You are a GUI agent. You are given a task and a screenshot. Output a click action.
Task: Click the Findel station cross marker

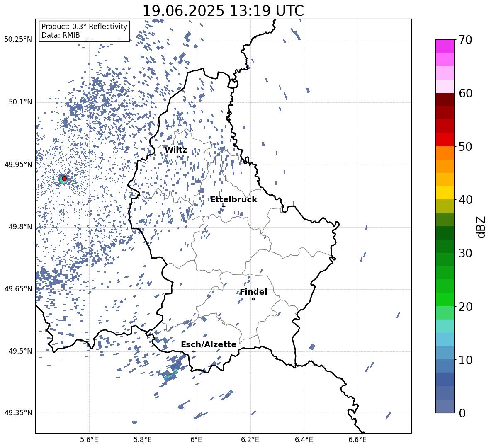click(x=253, y=299)
